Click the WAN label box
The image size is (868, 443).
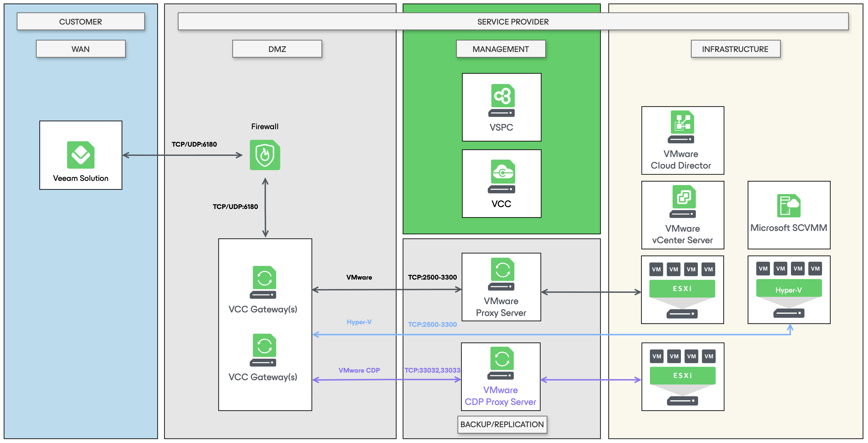tap(81, 49)
